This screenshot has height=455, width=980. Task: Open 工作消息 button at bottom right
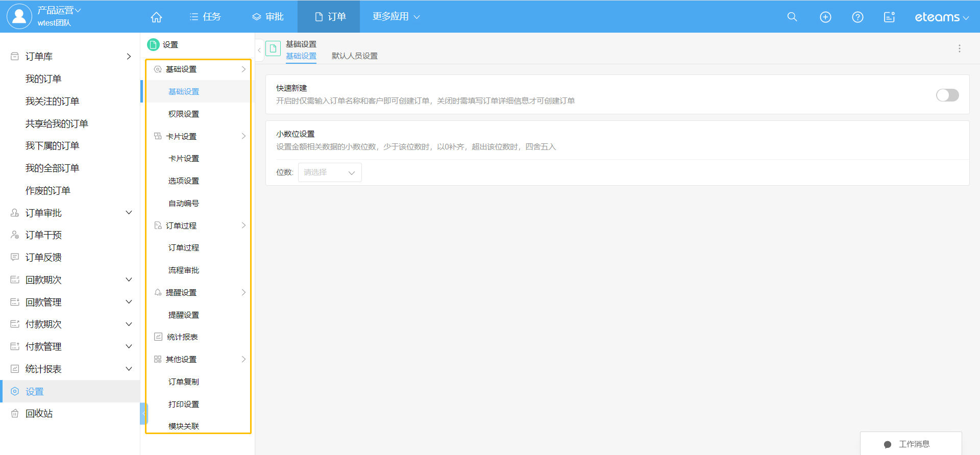(911, 444)
